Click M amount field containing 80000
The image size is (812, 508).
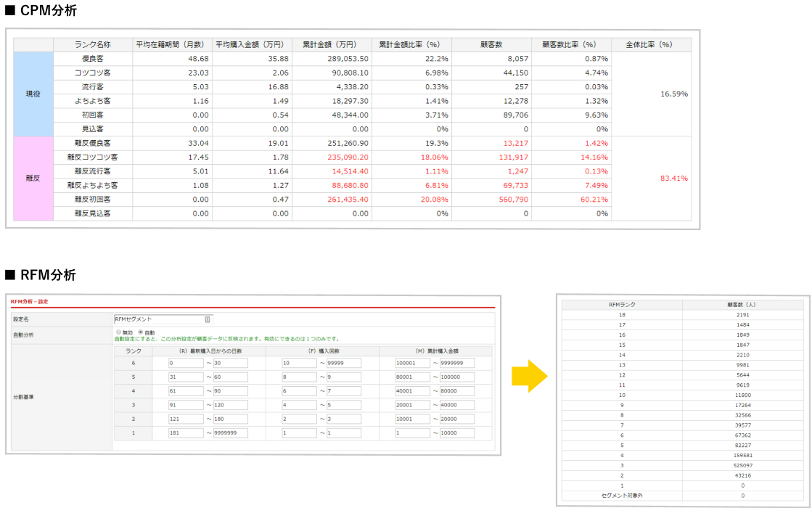[457, 391]
